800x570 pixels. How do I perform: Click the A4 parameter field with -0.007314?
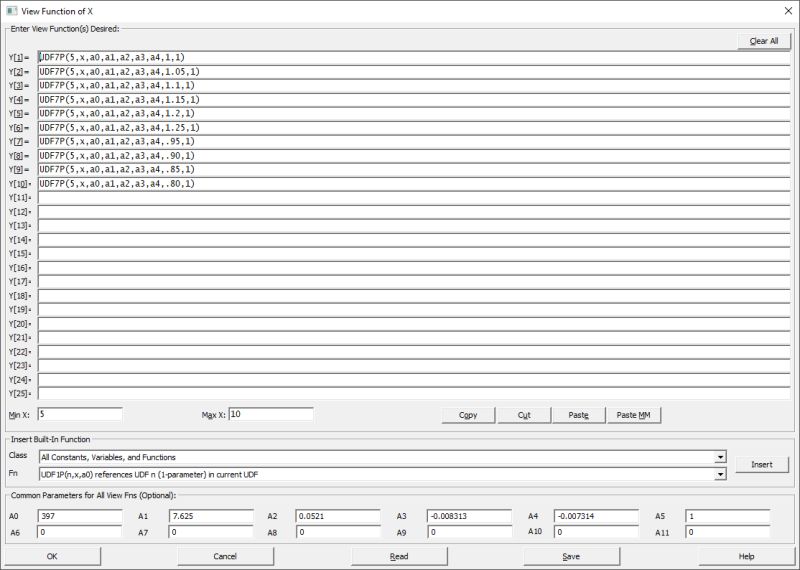pos(596,516)
